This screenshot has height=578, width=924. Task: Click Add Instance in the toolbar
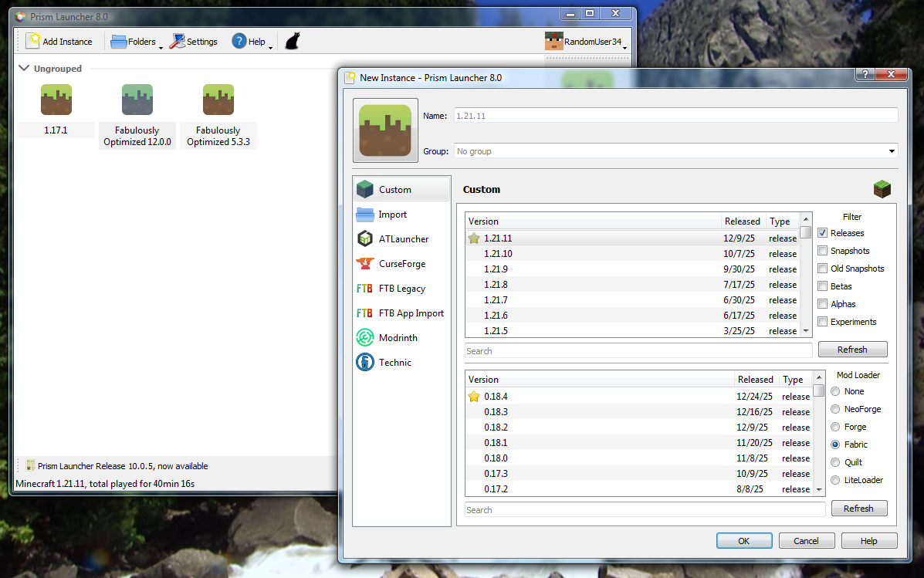(x=59, y=42)
